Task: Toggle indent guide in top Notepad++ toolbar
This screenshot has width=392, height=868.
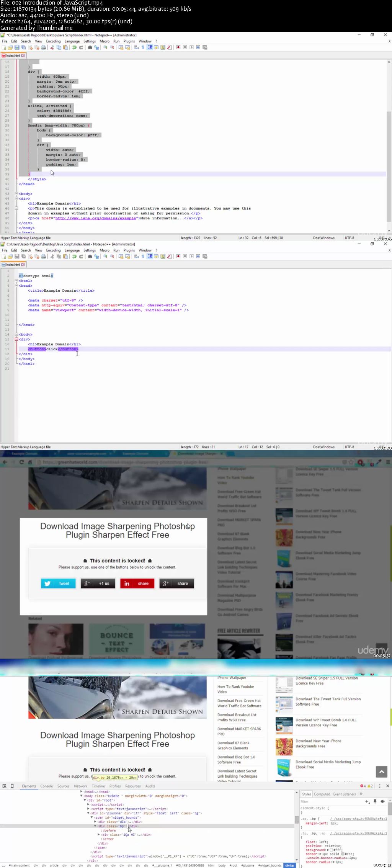Action: click(x=150, y=47)
